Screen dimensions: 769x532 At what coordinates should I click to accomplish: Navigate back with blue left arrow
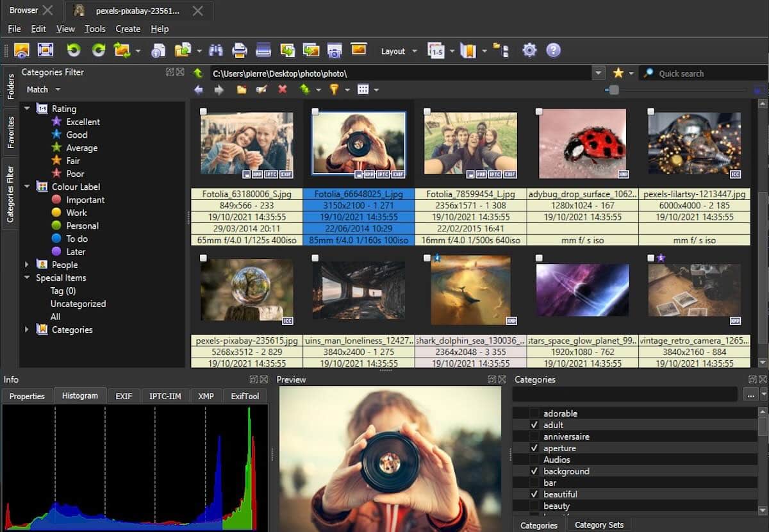pyautogui.click(x=199, y=90)
